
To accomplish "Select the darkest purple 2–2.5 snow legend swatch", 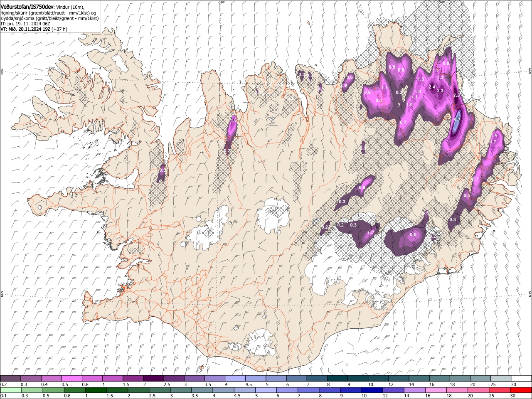I will click(153, 378).
